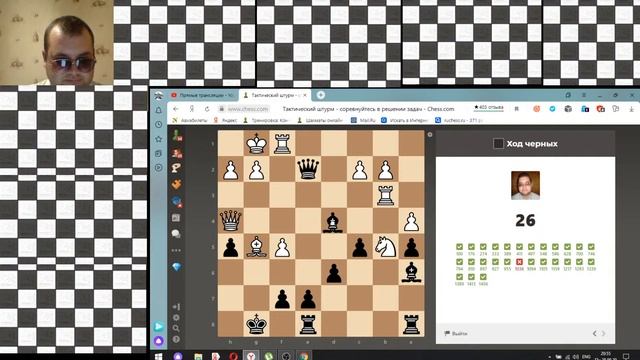Open the failed puzzle marked with red X

[x=519, y=262]
